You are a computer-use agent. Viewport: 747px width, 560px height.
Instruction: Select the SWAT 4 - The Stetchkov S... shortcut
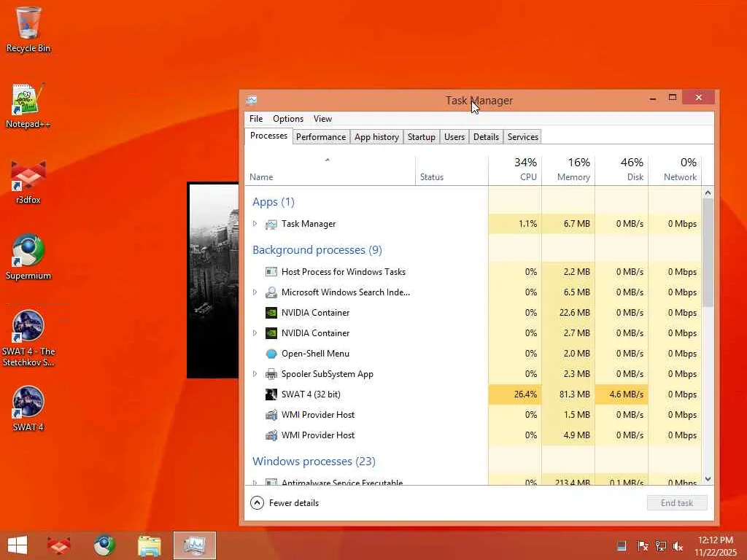pos(28,338)
